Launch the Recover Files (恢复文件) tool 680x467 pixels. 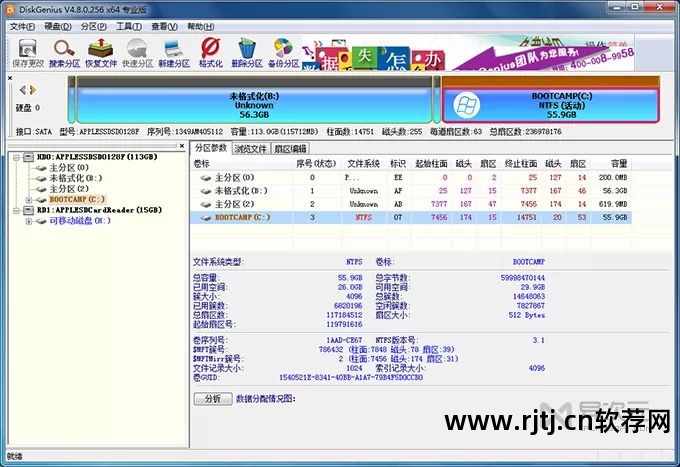click(101, 52)
